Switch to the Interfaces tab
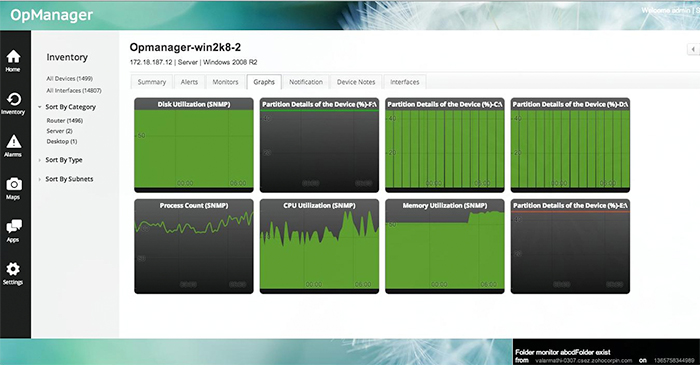 click(x=404, y=82)
